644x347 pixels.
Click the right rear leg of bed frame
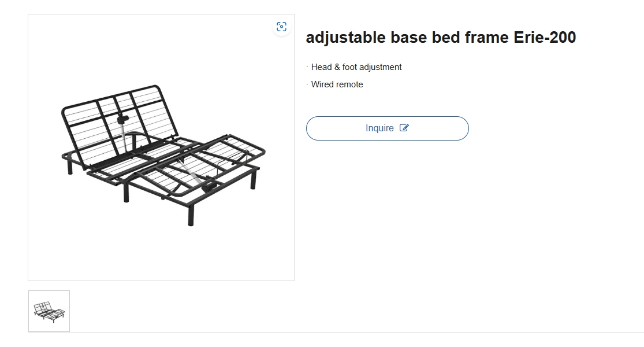254,180
